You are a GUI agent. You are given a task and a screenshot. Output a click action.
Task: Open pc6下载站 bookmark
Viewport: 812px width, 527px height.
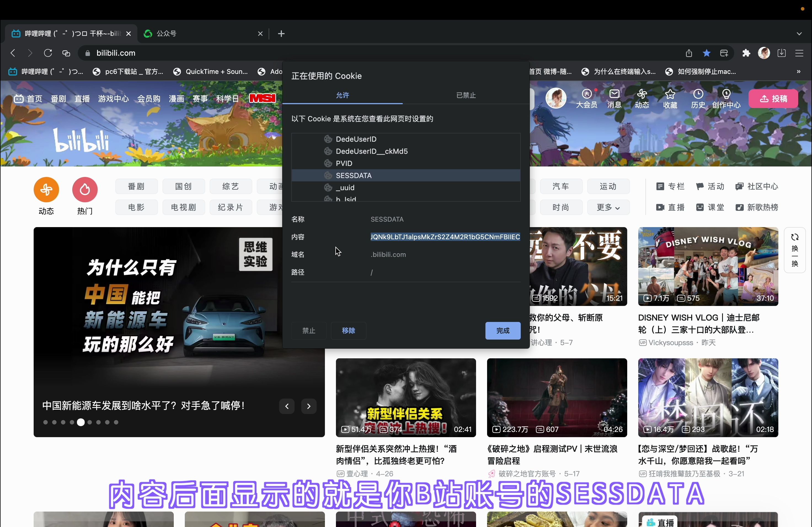[x=128, y=72]
